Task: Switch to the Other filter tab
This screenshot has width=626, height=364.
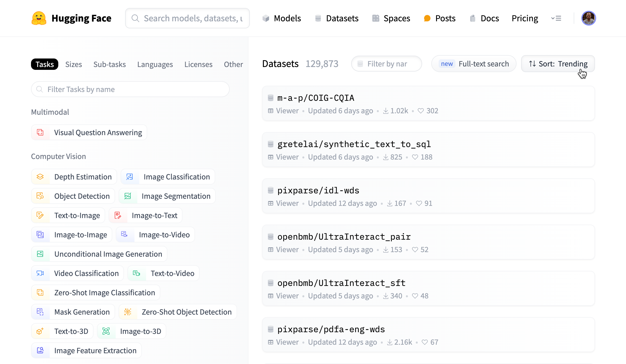Action: point(233,64)
